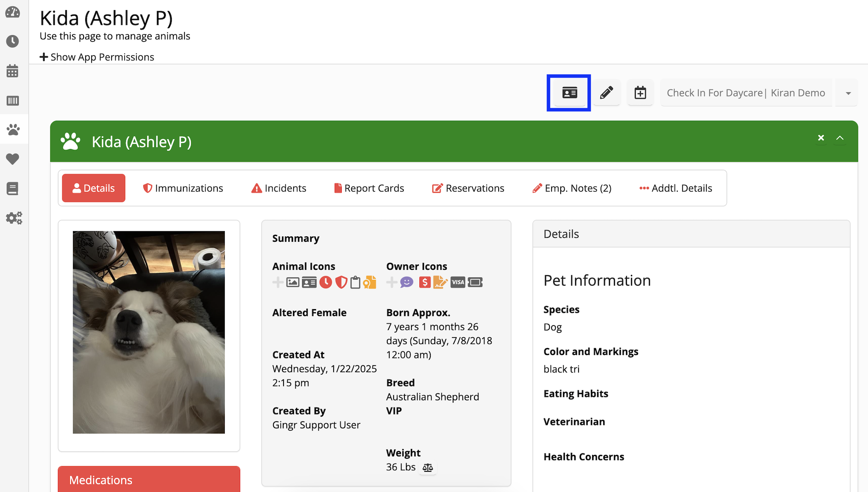
Task: Open the dashboard gauge sidebar icon
Action: pos(13,12)
